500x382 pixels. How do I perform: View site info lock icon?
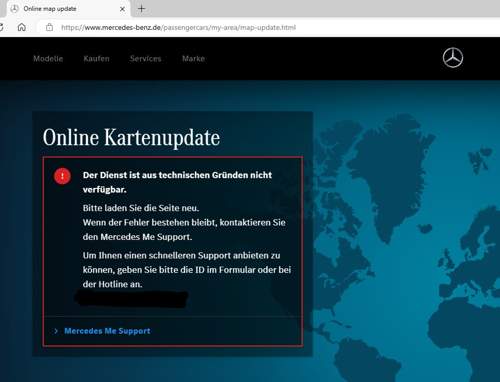(49, 27)
